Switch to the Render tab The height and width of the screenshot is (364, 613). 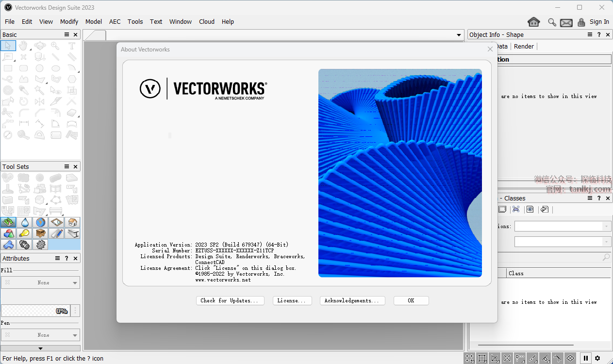tap(524, 47)
